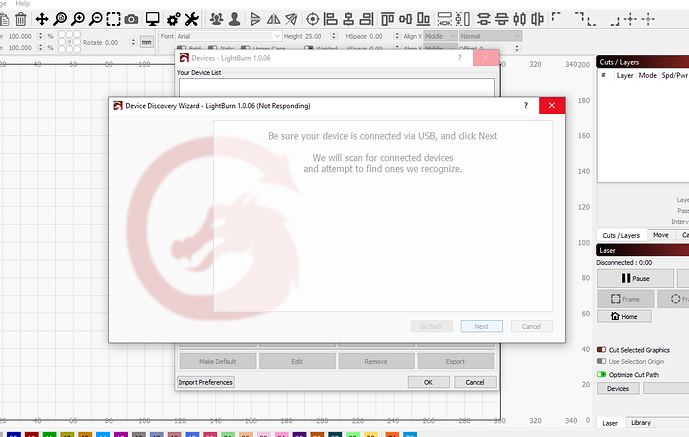Image resolution: width=689 pixels, height=437 pixels.
Task: Toggle the mm units button
Action: (x=146, y=42)
